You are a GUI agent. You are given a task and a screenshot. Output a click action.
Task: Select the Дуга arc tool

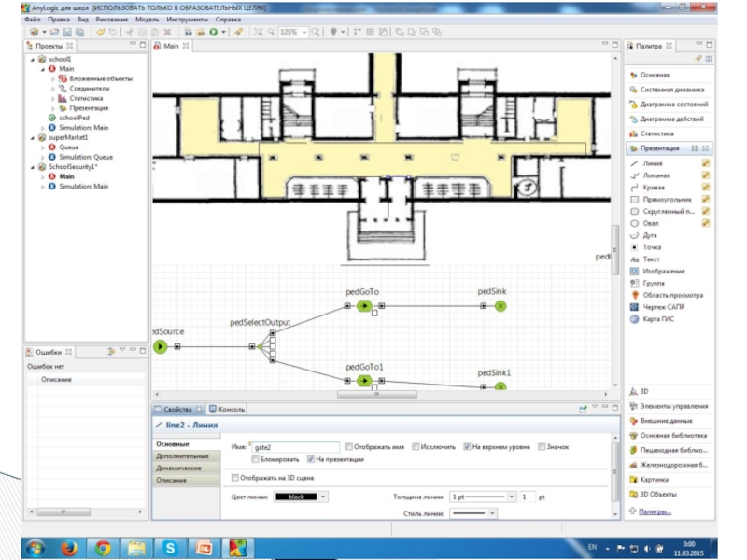tap(649, 235)
